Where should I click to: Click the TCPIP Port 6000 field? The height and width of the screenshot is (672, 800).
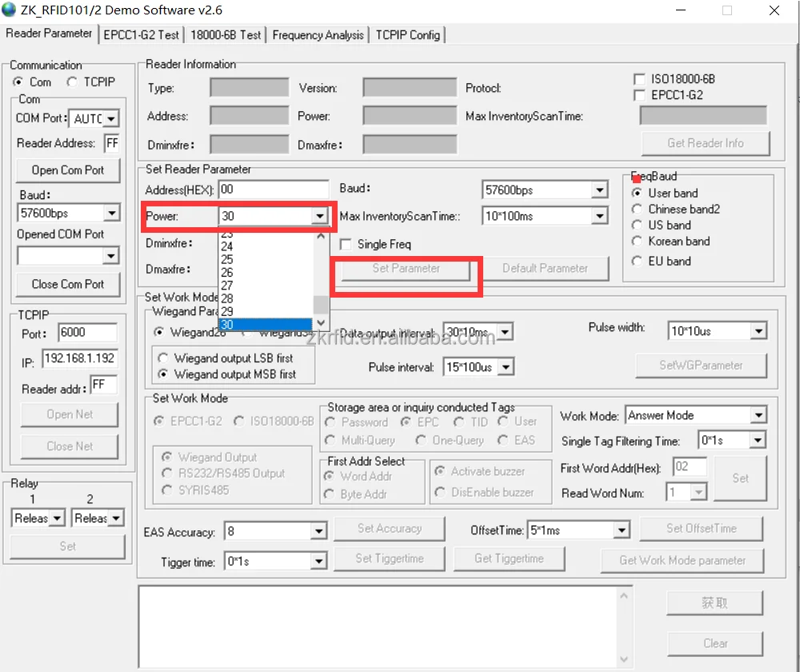(87, 332)
